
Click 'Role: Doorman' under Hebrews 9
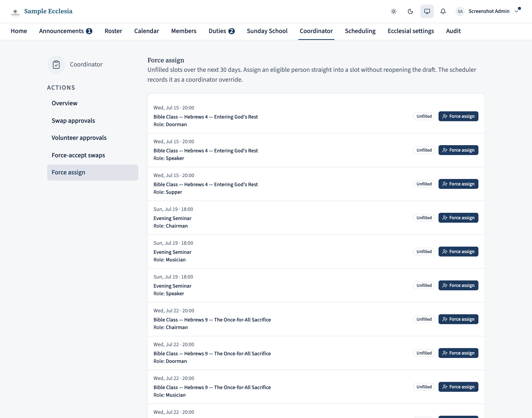pyautogui.click(x=170, y=361)
